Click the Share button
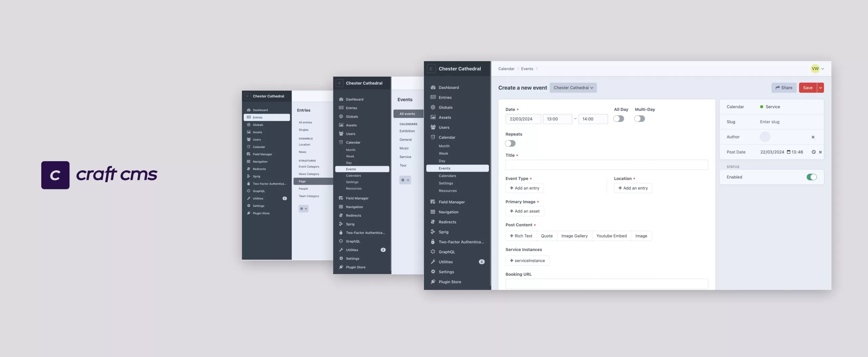 (x=784, y=87)
